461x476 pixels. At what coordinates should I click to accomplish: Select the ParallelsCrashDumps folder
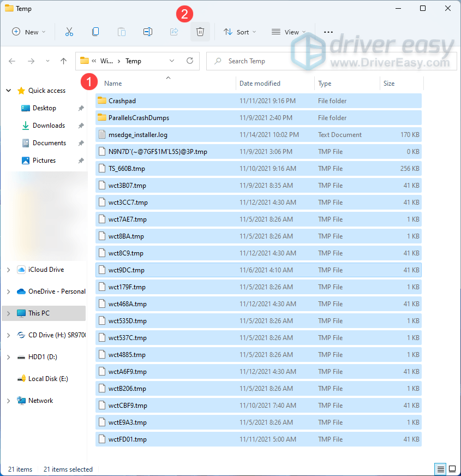258,117
